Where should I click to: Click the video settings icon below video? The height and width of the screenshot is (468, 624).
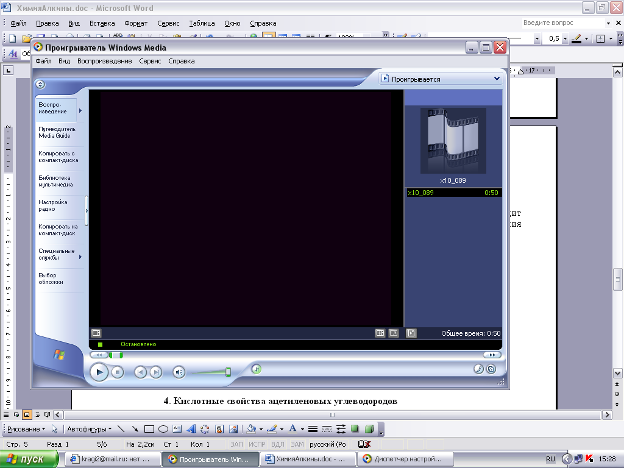coord(96,333)
